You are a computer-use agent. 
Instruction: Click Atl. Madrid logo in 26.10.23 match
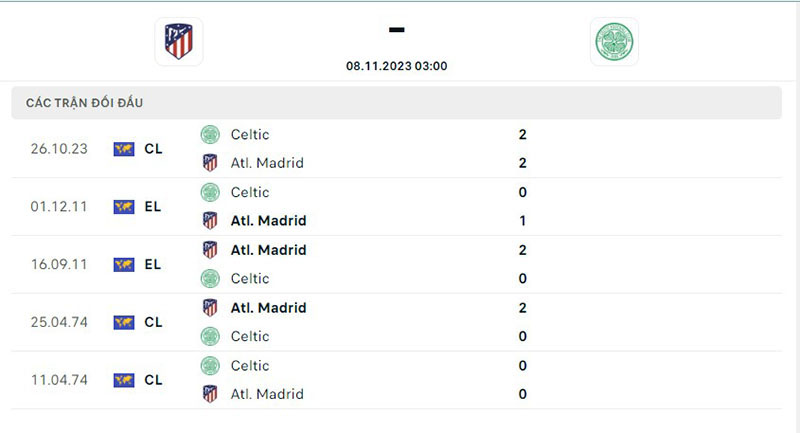[x=210, y=163]
